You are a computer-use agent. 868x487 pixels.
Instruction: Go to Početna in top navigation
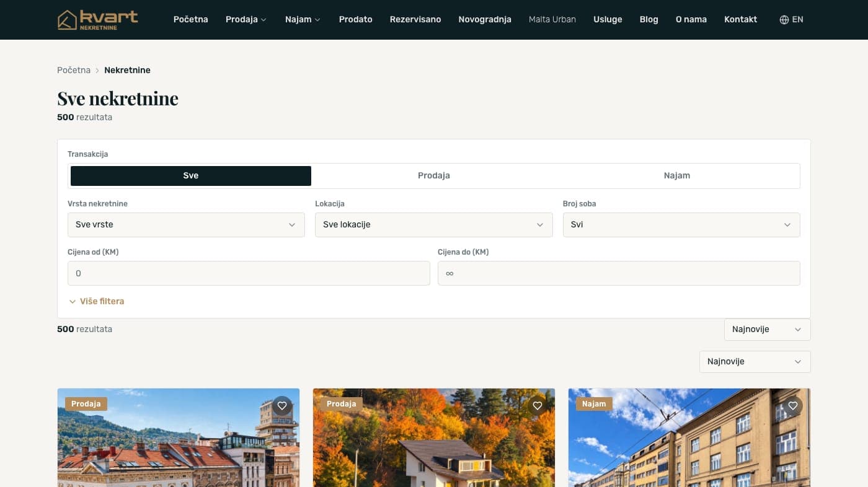click(191, 20)
